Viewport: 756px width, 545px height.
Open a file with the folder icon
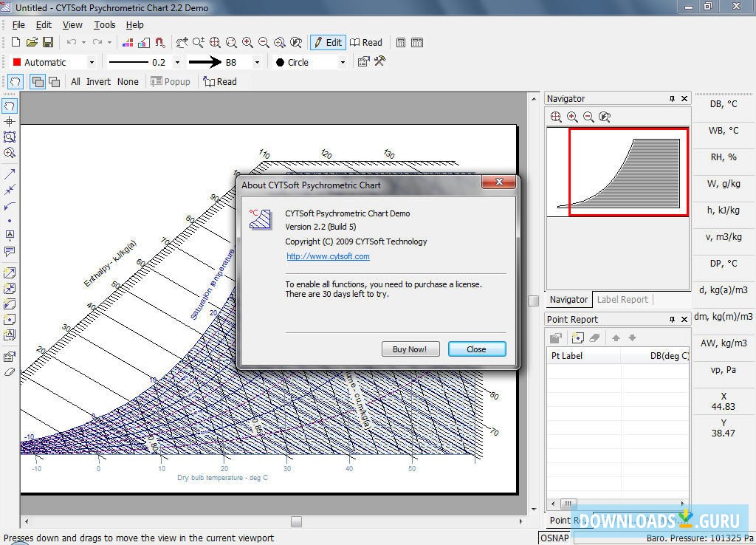tap(32, 43)
